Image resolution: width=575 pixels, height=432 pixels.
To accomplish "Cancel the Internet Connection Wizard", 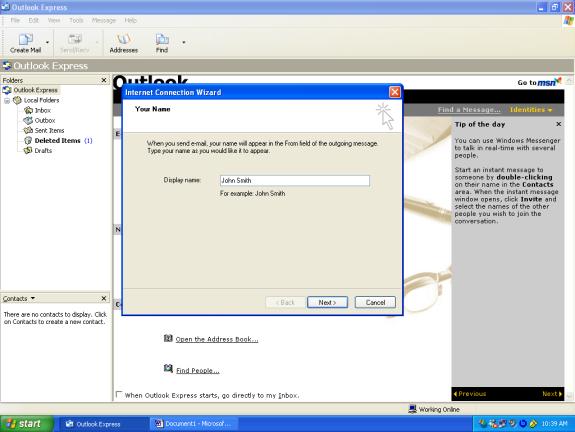I will 375,302.
